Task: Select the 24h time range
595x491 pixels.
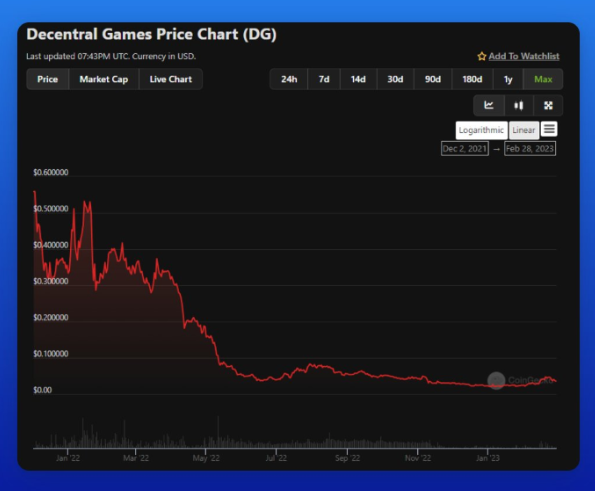Action: [x=289, y=79]
